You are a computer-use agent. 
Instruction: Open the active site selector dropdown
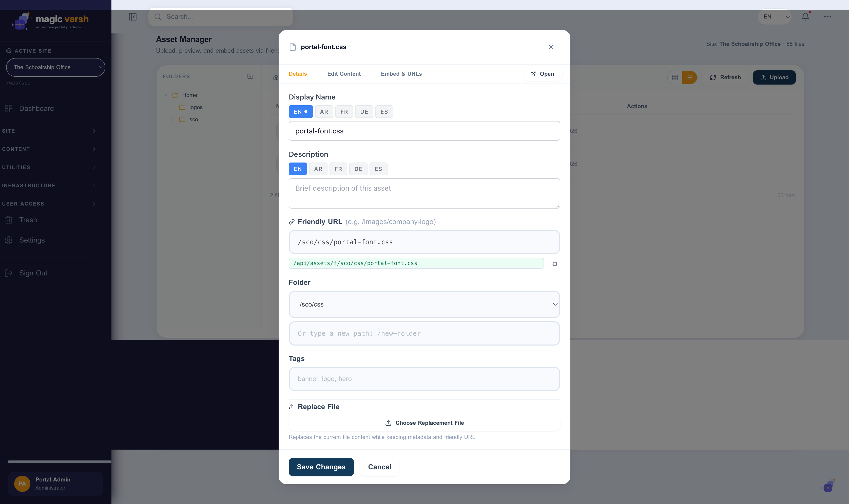click(56, 67)
